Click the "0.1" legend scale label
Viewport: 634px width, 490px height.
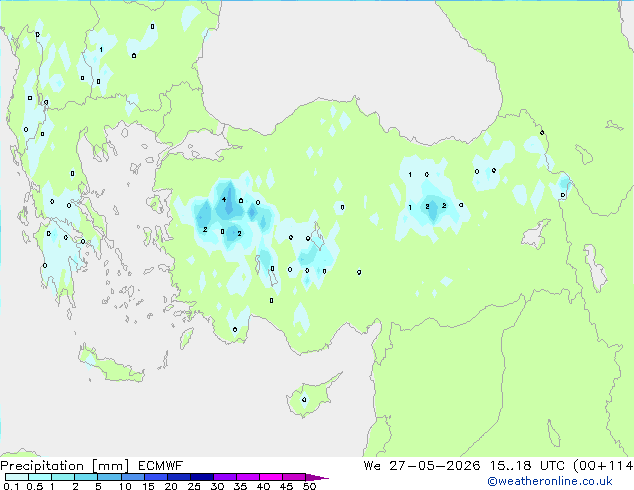coord(11,486)
